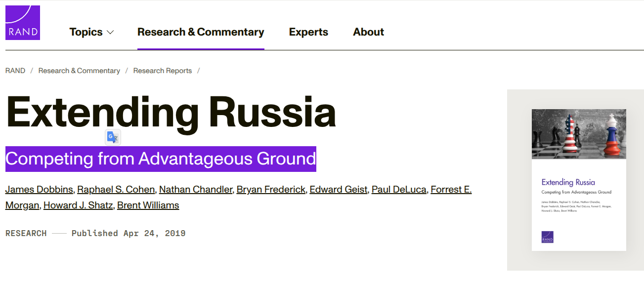Open the Research & Commentary tab
This screenshot has width=644, height=284.
(x=201, y=32)
